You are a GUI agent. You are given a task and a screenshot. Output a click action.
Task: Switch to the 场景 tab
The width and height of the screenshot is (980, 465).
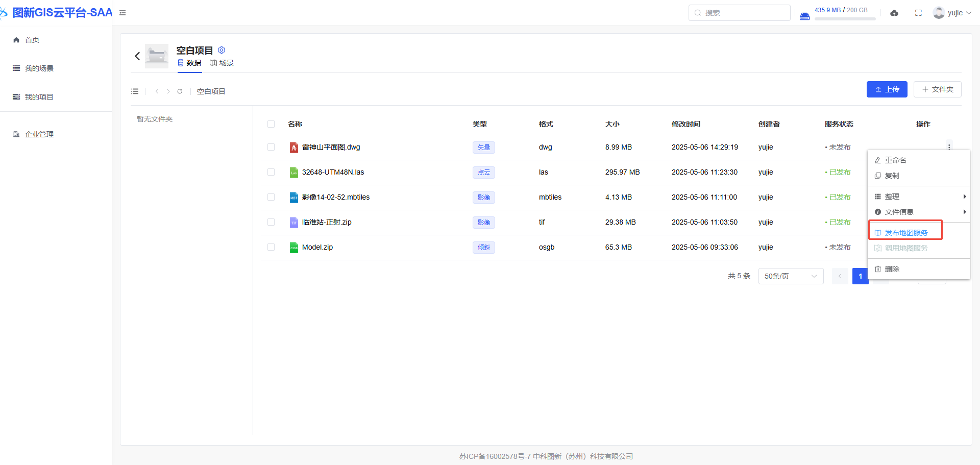pos(222,63)
